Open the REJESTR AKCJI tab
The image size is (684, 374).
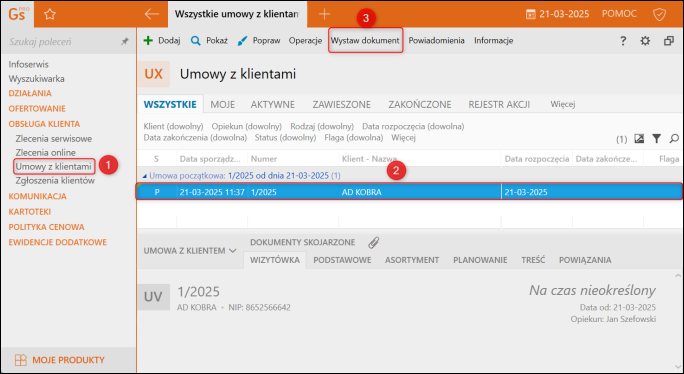pos(499,105)
